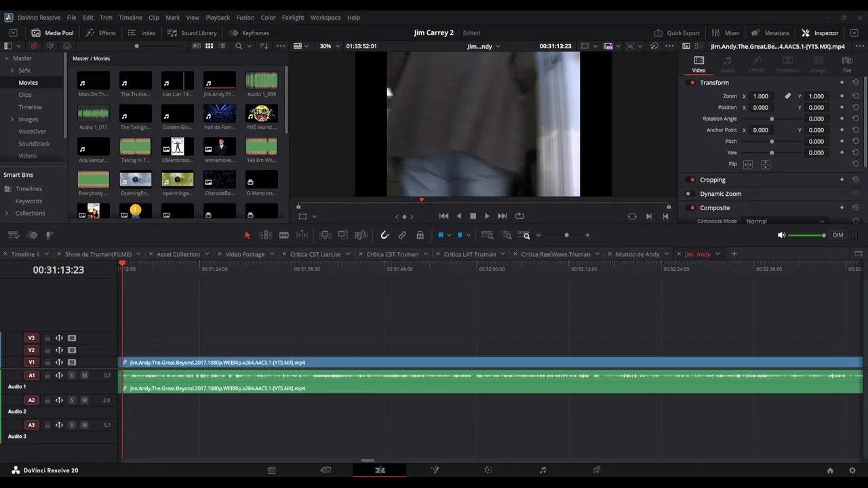Mute audio track A1
Screen dimensions: 868x488
[x=84, y=375]
